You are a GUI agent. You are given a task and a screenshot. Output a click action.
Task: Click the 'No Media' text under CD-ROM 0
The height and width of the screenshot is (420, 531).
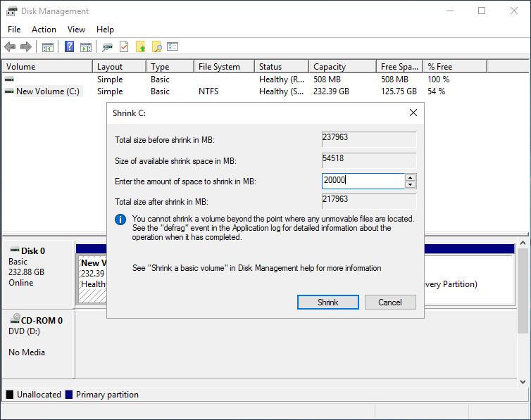pyautogui.click(x=27, y=352)
